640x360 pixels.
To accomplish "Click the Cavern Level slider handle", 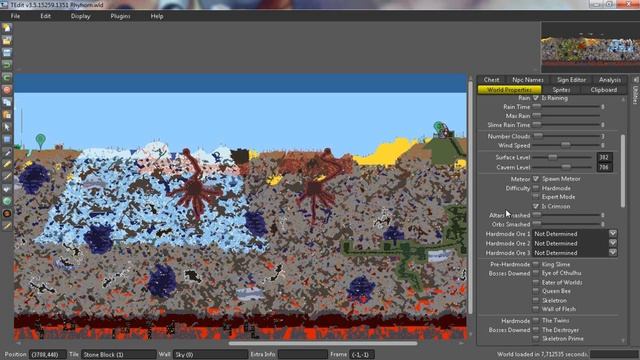I will 566,167.
